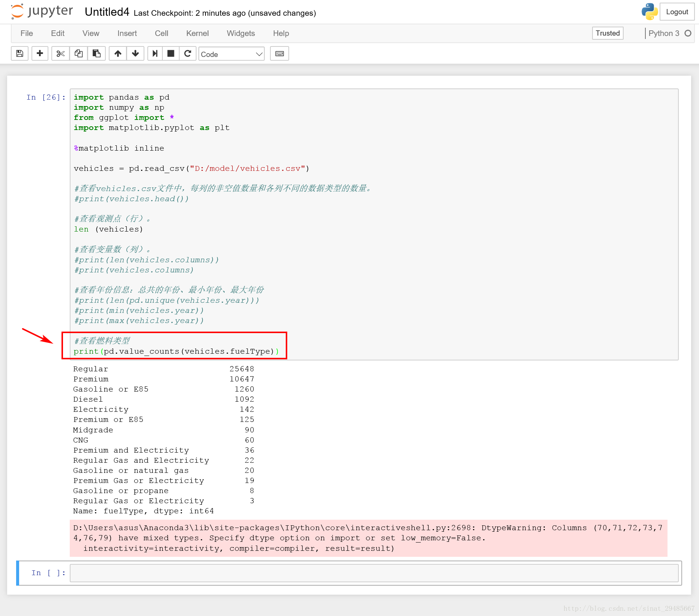Open the Widgets menu
Image resolution: width=699 pixels, height=616 pixels.
point(241,33)
